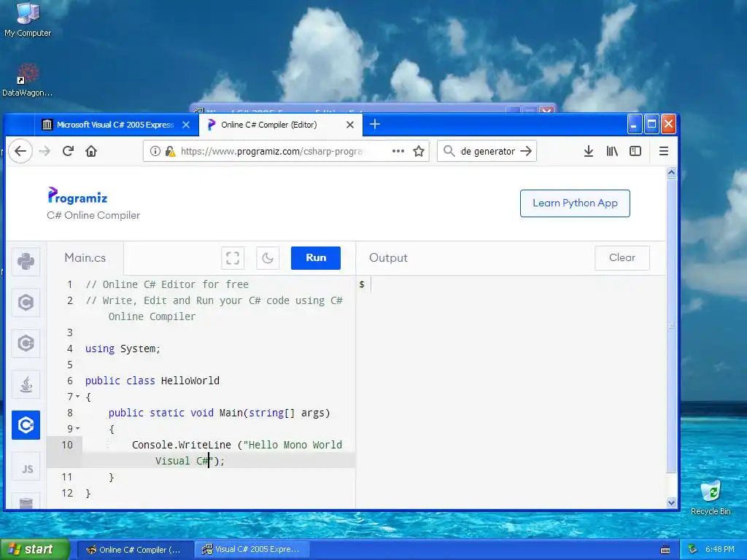Select the C language icon in sidebar
Screen dimensions: 747x560
(x=26, y=303)
